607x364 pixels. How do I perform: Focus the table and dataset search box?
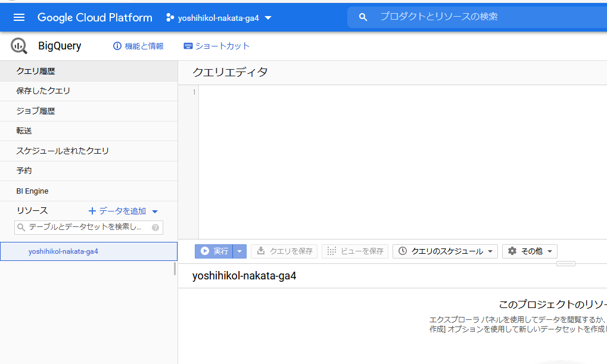[89, 228]
